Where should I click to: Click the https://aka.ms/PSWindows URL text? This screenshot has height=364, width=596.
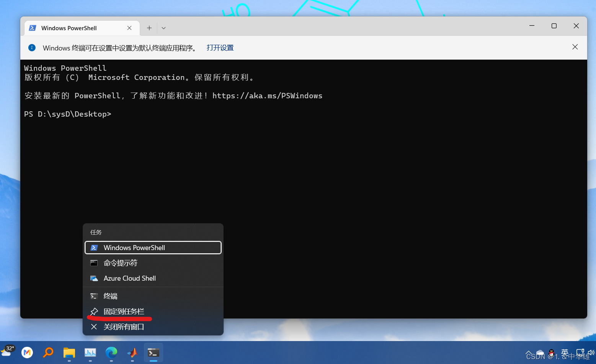click(267, 96)
